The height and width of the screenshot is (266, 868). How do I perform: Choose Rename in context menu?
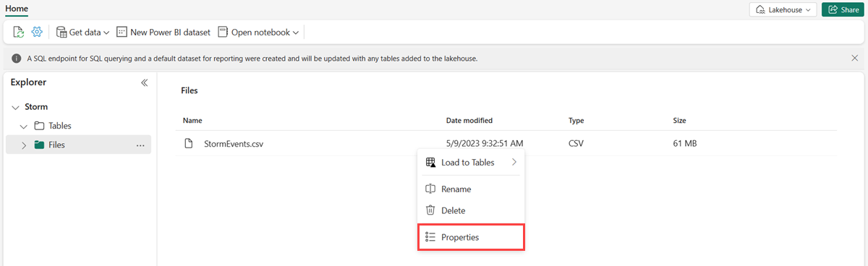471,189
